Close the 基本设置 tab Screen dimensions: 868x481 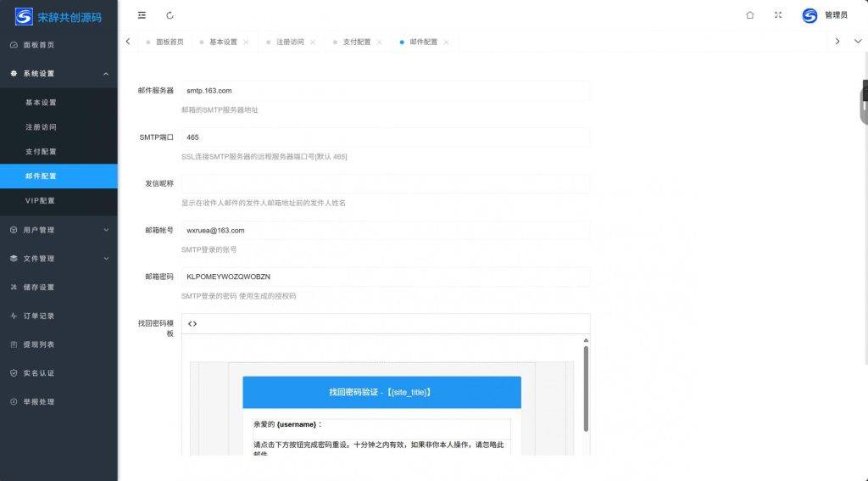click(x=246, y=42)
